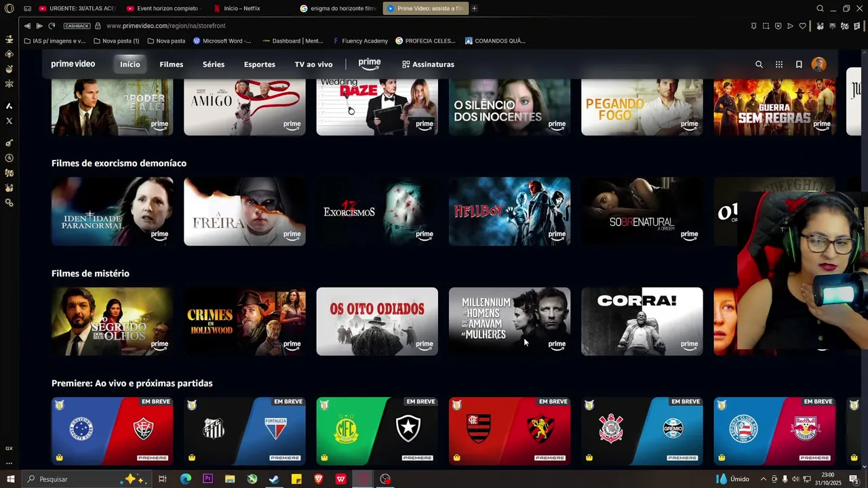Screen dimensions: 868x488
Task: Open Brave browser from the taskbar
Action: 319,479
